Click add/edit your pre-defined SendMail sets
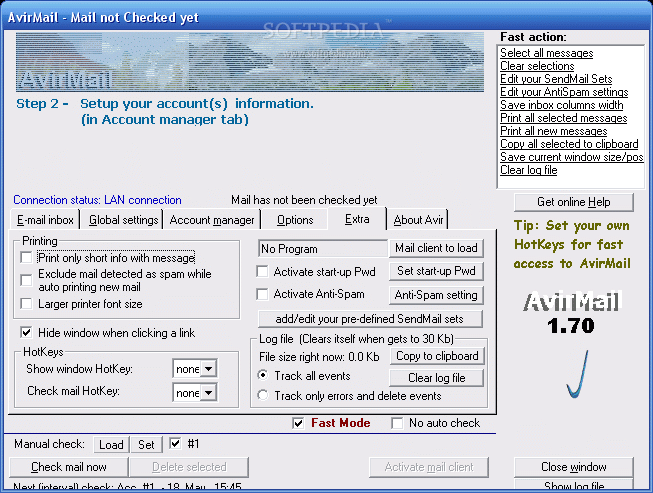This screenshot has height=493, width=653. pyautogui.click(x=370, y=319)
